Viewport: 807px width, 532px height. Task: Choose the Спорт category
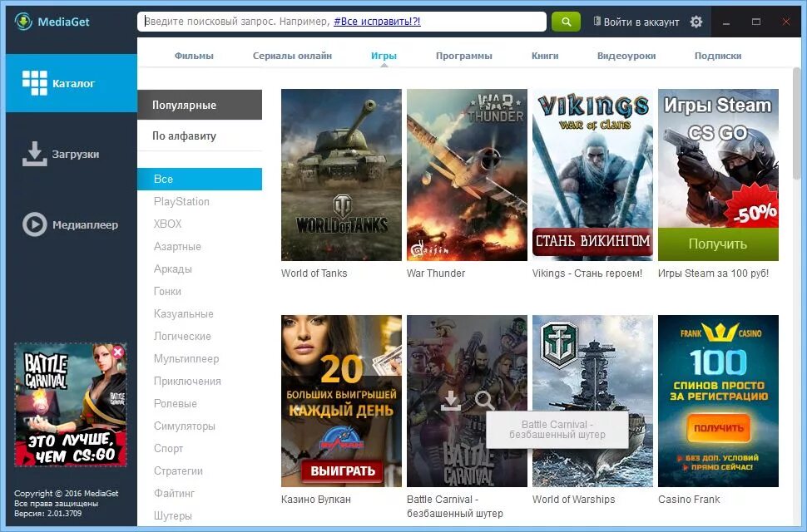[168, 449]
